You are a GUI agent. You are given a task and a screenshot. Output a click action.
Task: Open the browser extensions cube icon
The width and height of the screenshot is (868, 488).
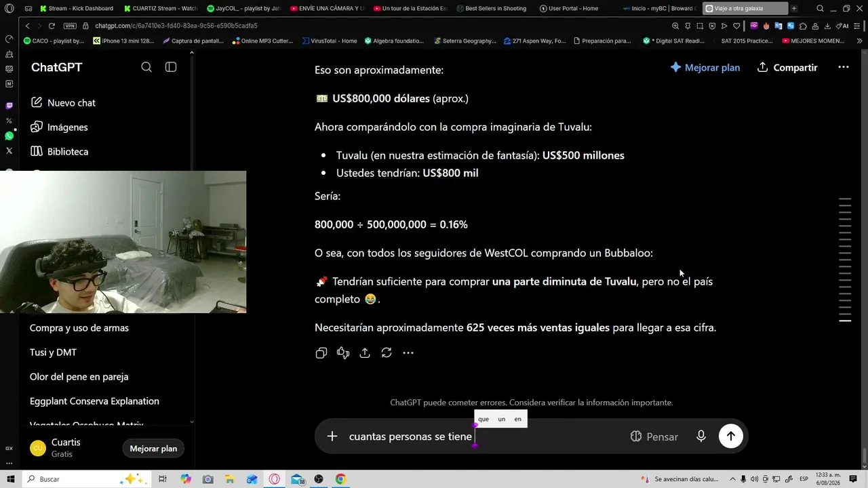click(x=803, y=26)
